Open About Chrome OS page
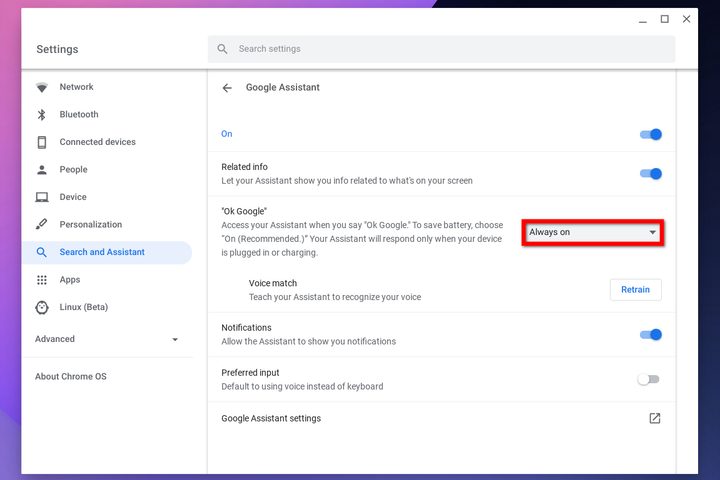 (x=71, y=377)
